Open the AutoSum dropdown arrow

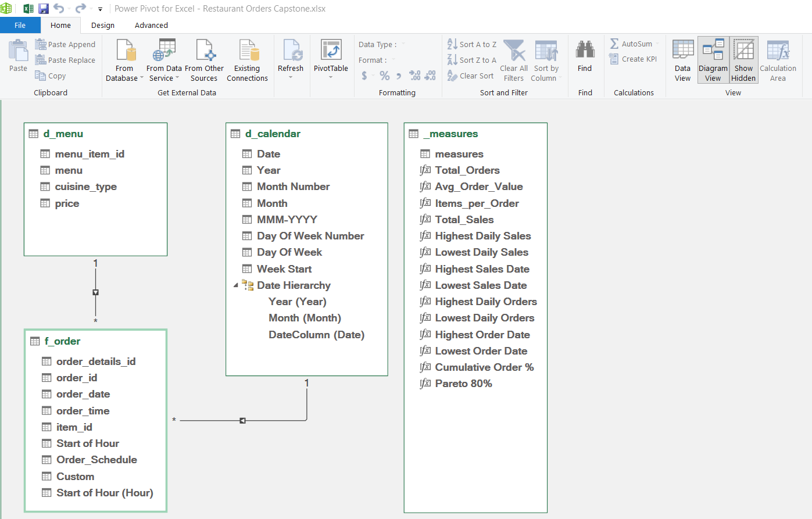pyautogui.click(x=657, y=44)
